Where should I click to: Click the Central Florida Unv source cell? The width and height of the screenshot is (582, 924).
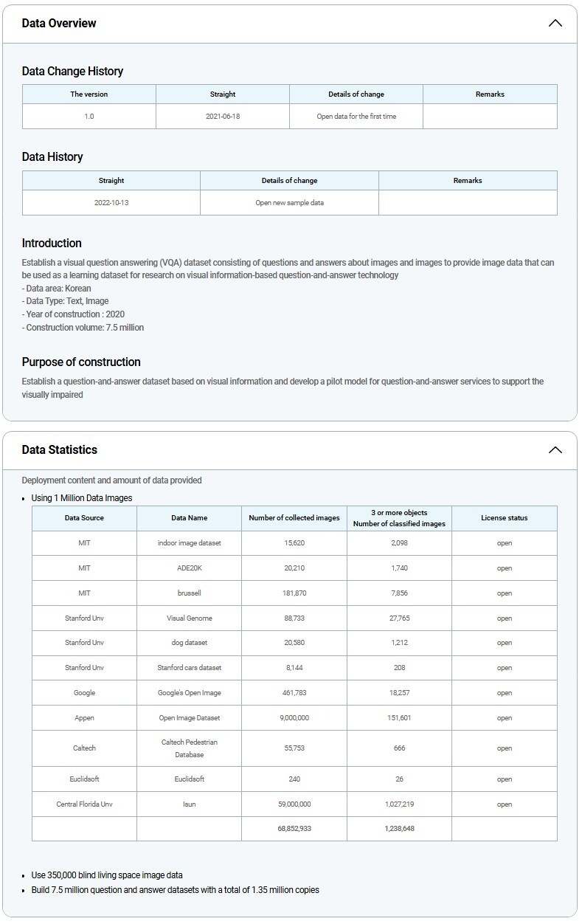tap(84, 804)
